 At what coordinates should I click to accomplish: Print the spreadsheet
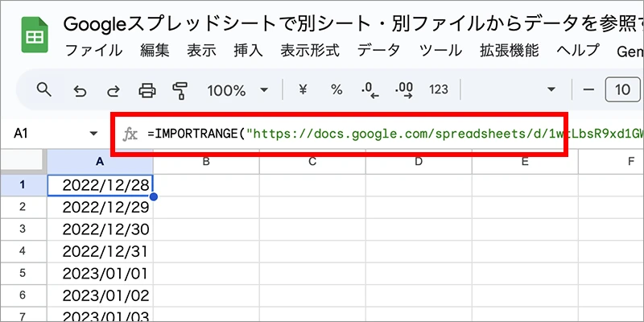(x=147, y=90)
